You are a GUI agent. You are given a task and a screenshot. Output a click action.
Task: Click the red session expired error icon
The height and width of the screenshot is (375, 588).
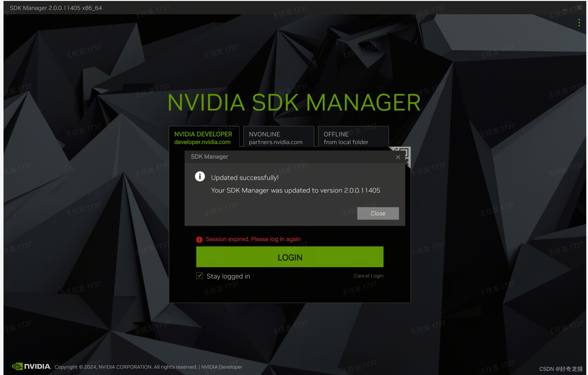tap(199, 240)
